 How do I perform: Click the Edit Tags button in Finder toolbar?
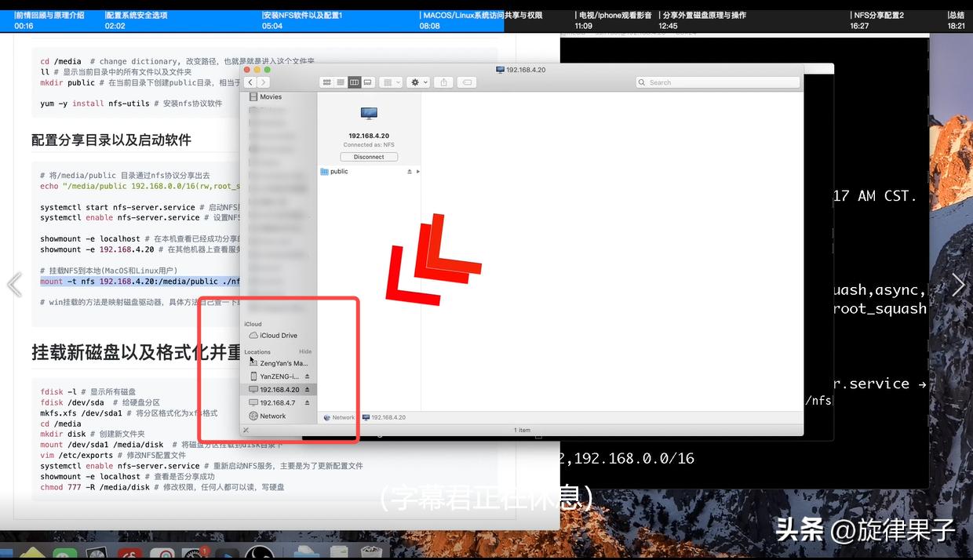coord(466,82)
